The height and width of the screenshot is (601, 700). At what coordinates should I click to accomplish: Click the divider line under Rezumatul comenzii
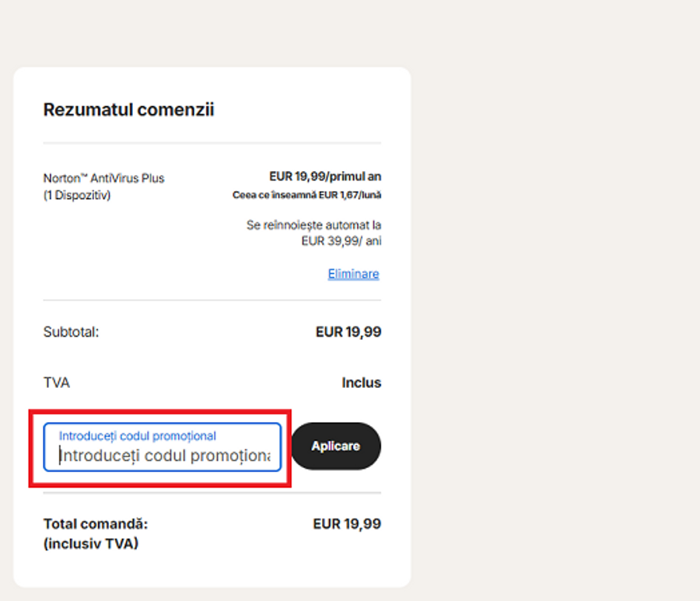[212, 143]
